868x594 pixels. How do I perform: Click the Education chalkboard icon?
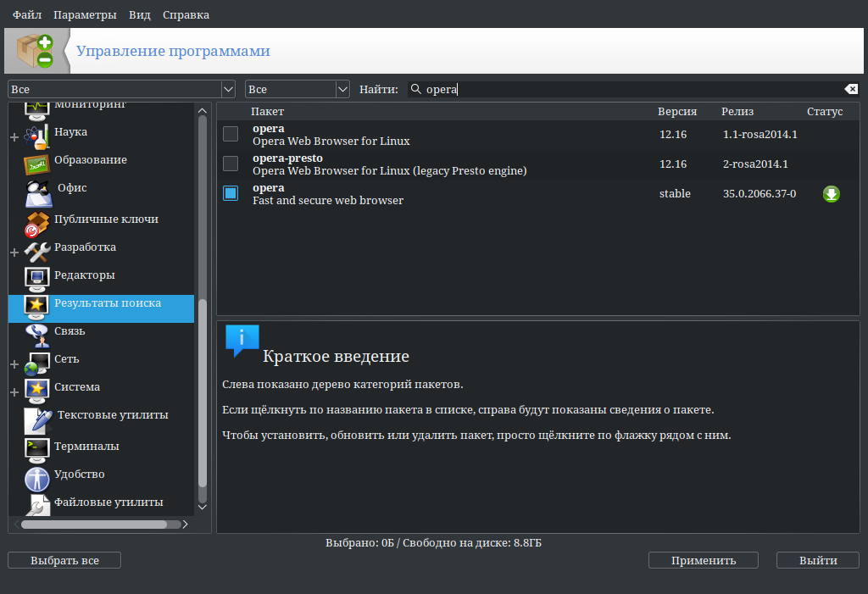point(36,164)
